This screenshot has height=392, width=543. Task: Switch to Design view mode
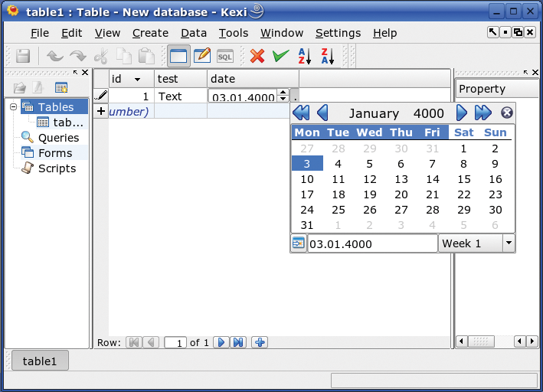point(202,56)
